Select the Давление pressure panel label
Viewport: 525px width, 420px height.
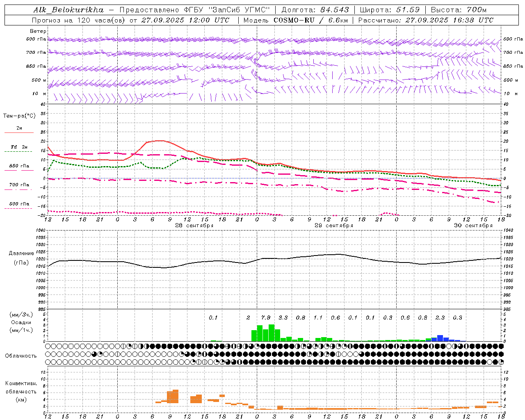click(x=21, y=253)
